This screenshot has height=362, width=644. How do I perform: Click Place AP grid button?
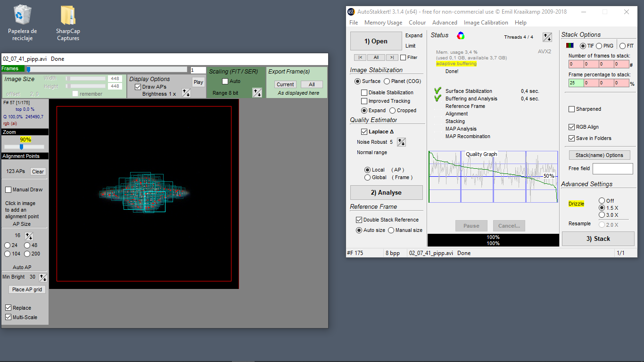click(x=27, y=289)
